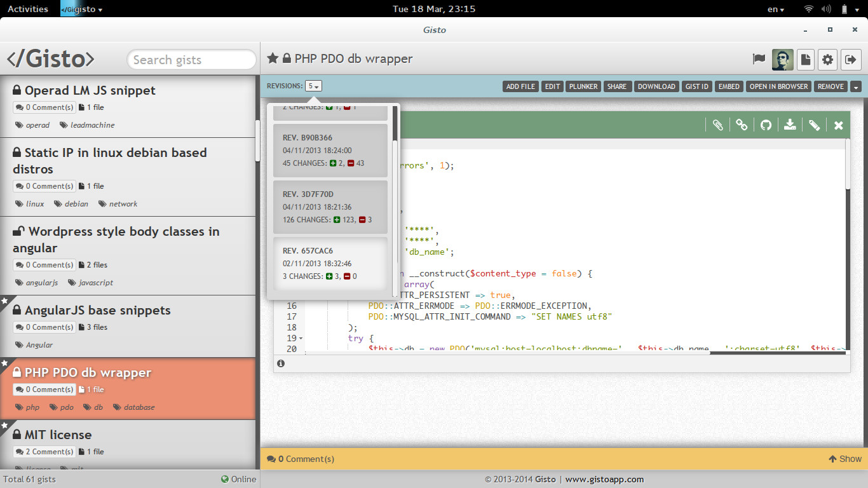Click 3 files label under AngularJS base snippets
Image resolution: width=868 pixels, height=488 pixels.
tap(93, 327)
